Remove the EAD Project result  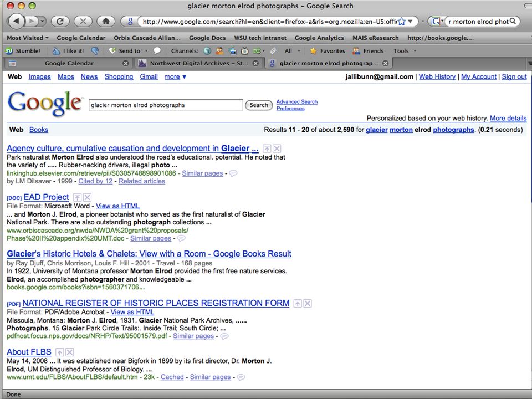(87, 197)
